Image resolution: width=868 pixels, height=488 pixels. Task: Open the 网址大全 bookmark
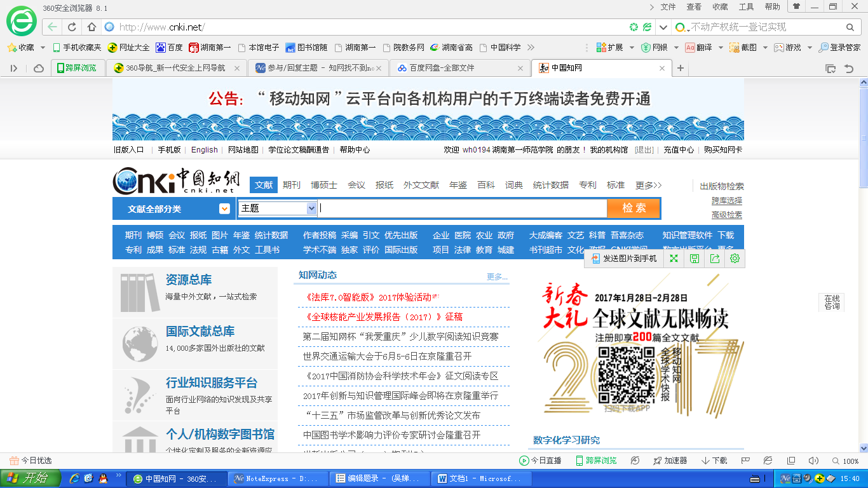pyautogui.click(x=129, y=48)
